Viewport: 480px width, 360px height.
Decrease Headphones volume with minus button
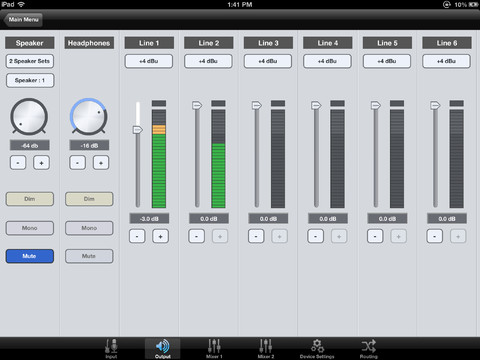(77, 163)
